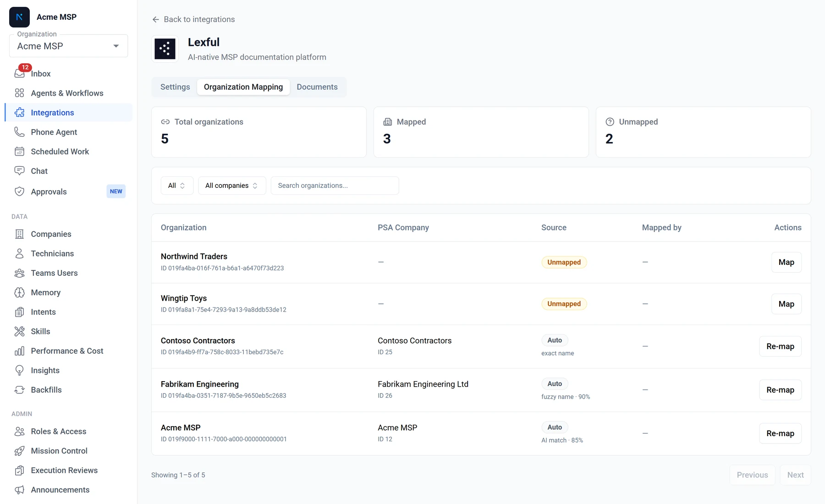Click the Northwind Traders organization ID

point(222,268)
